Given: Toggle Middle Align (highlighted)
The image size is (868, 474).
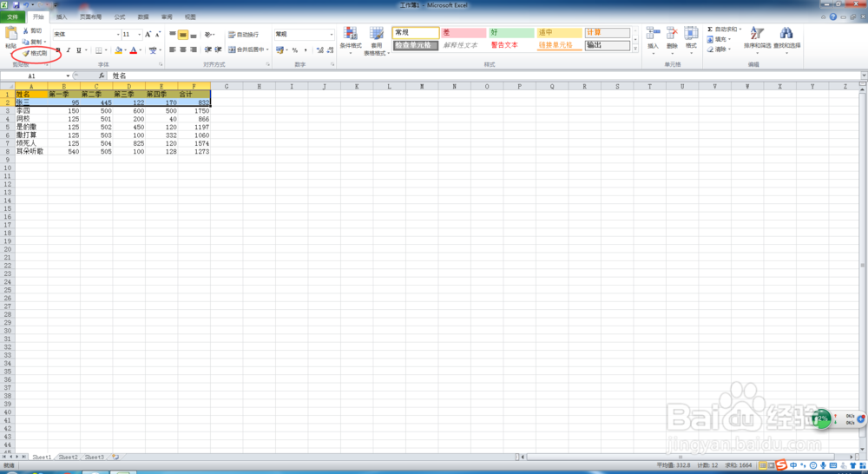Looking at the screenshot, I should coord(182,35).
